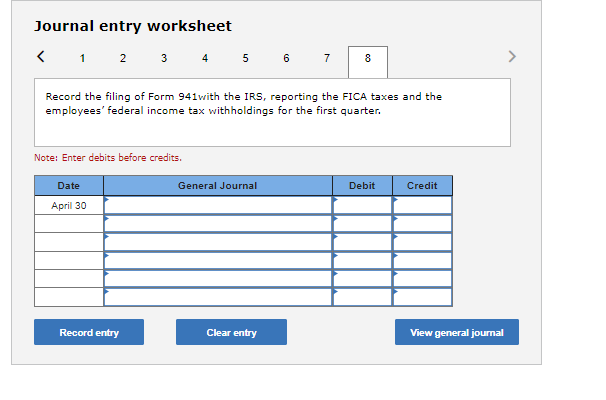Select active tab 8
Image resolution: width=606 pixels, height=400 pixels.
pos(368,62)
